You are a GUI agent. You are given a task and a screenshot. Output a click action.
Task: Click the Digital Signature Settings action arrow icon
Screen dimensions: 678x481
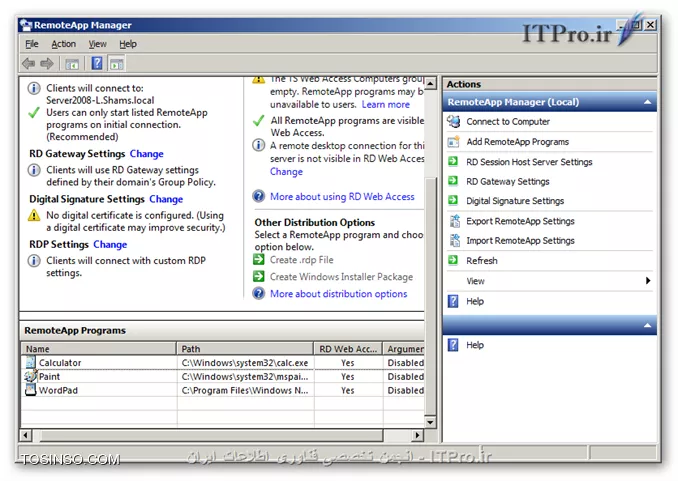(x=453, y=200)
